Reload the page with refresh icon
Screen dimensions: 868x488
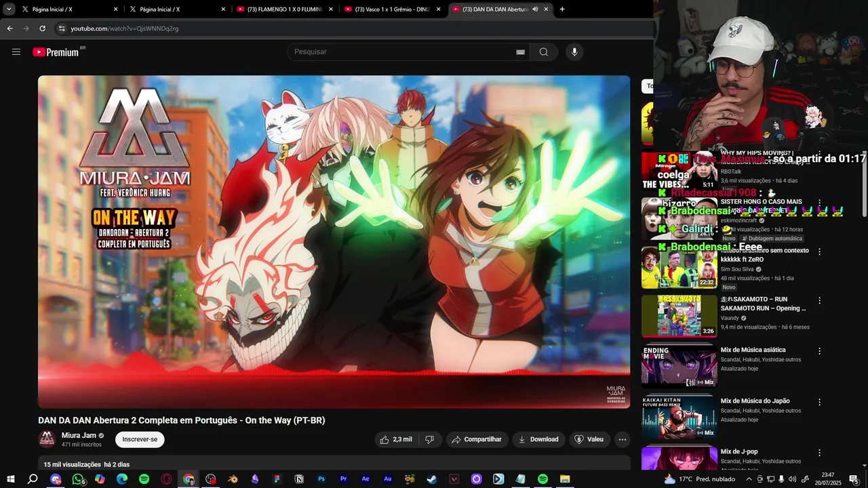coord(42,28)
